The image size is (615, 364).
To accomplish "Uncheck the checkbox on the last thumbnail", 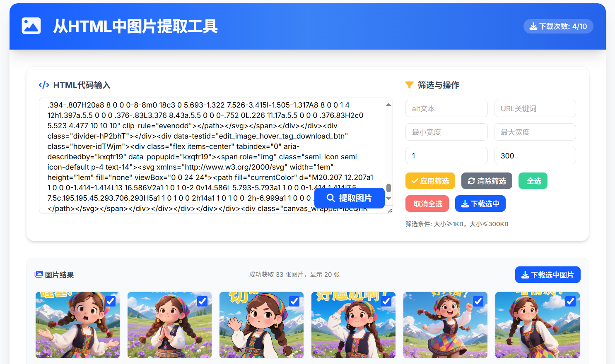I will 570,301.
